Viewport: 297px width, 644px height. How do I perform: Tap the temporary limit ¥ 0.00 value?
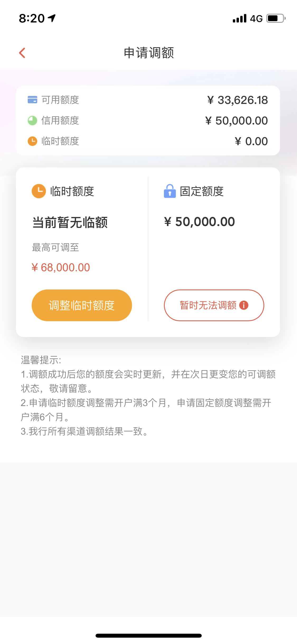251,141
